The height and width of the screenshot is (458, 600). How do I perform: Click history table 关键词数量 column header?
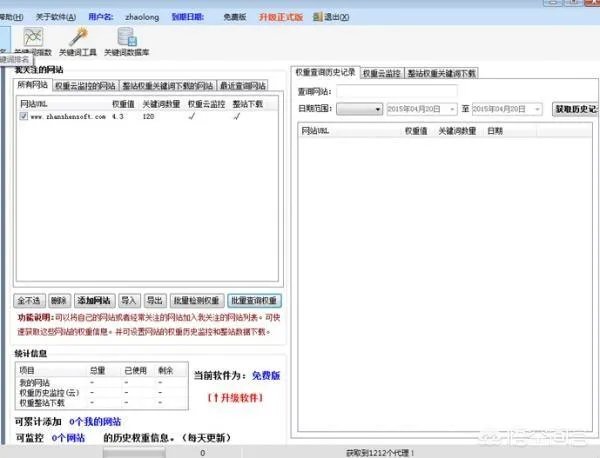point(457,131)
